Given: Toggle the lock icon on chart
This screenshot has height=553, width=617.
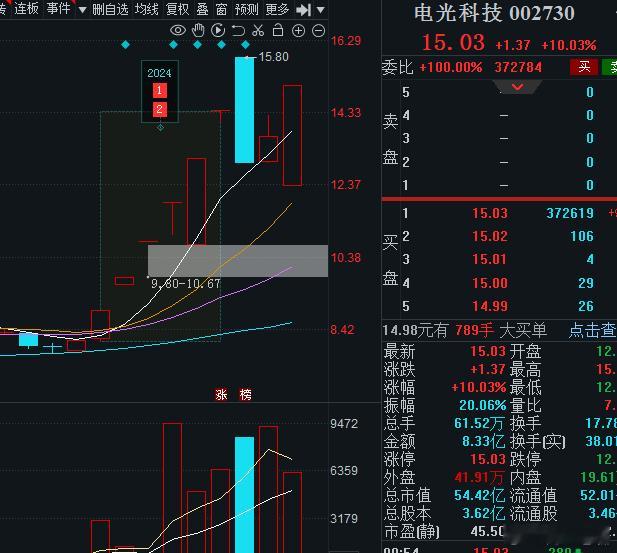Looking at the screenshot, I should point(278,30).
